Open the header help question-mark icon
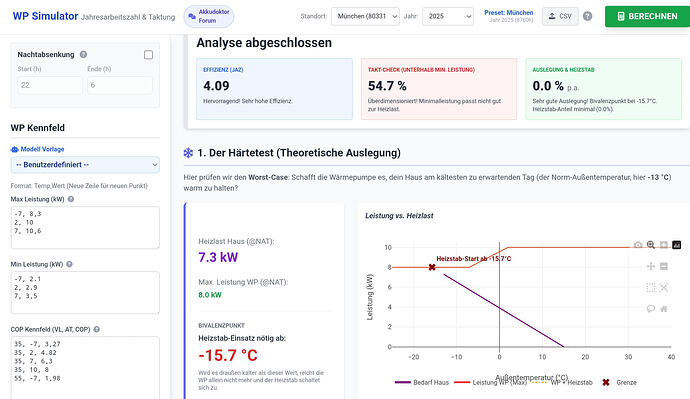Screen dimensions: 690x399 tap(587, 16)
